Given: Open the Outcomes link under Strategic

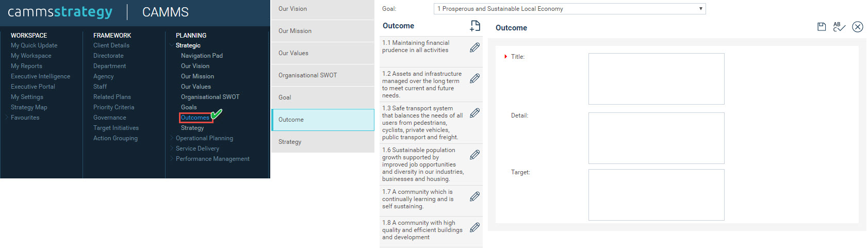Looking at the screenshot, I should pyautogui.click(x=195, y=118).
